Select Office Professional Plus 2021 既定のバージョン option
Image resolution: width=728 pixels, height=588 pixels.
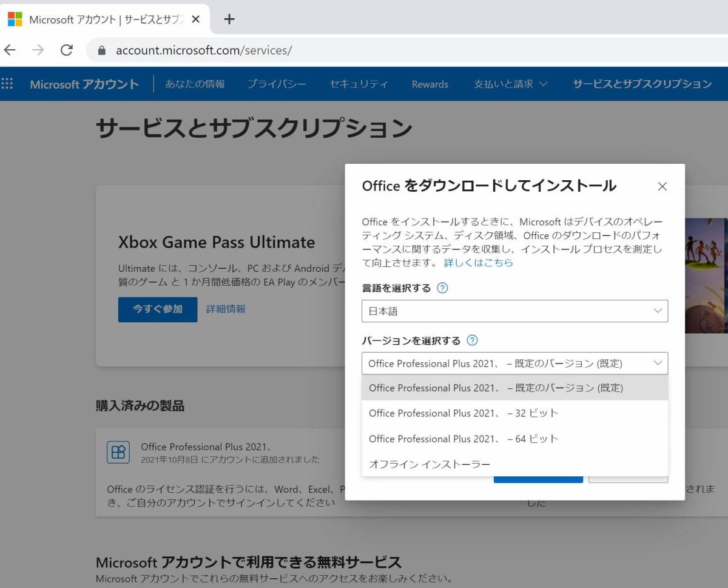coord(514,388)
